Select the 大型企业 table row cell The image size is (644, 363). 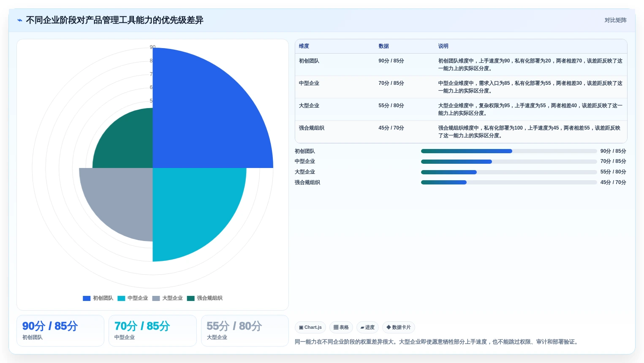click(309, 106)
